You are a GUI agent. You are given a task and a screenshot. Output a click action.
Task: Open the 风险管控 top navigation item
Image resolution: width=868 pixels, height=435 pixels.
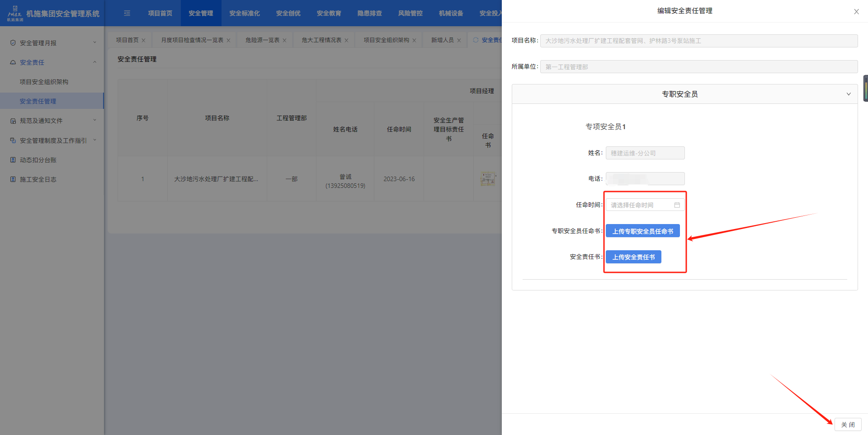point(410,14)
